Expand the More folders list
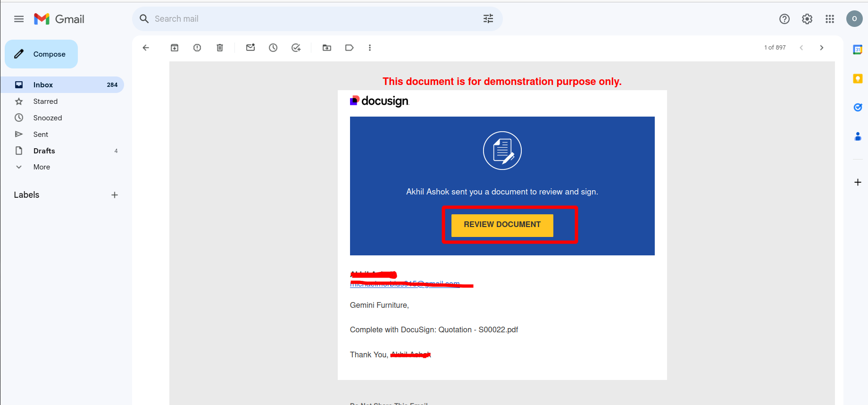 (62, 167)
